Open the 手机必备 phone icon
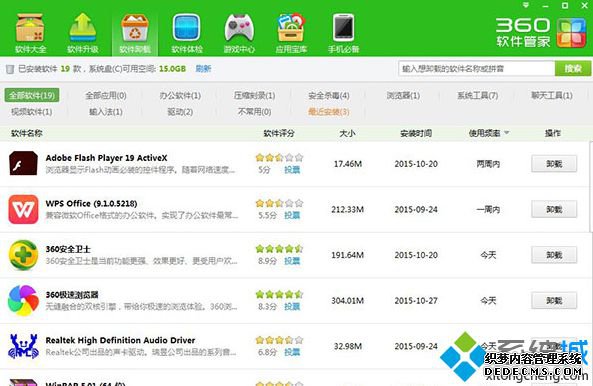The image size is (593, 386). click(x=343, y=28)
